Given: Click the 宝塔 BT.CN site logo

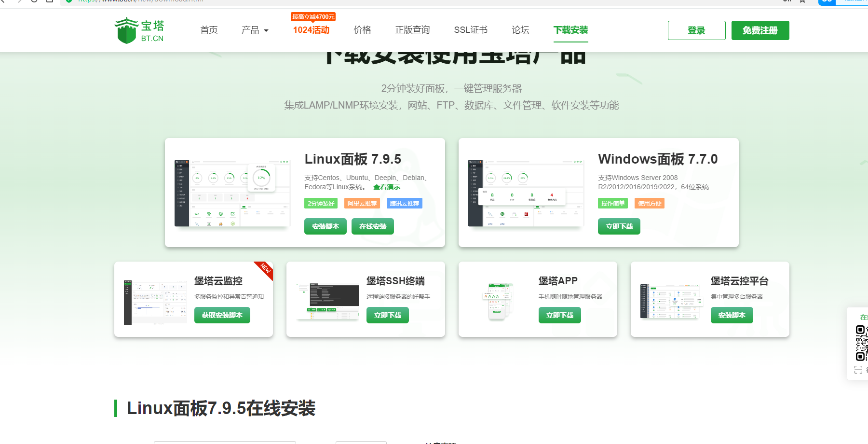Looking at the screenshot, I should (139, 30).
